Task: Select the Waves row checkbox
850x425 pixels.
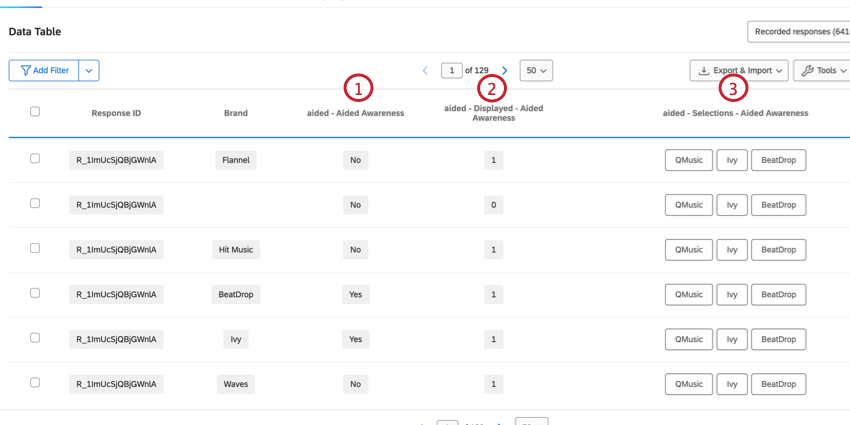Action: pyautogui.click(x=35, y=383)
